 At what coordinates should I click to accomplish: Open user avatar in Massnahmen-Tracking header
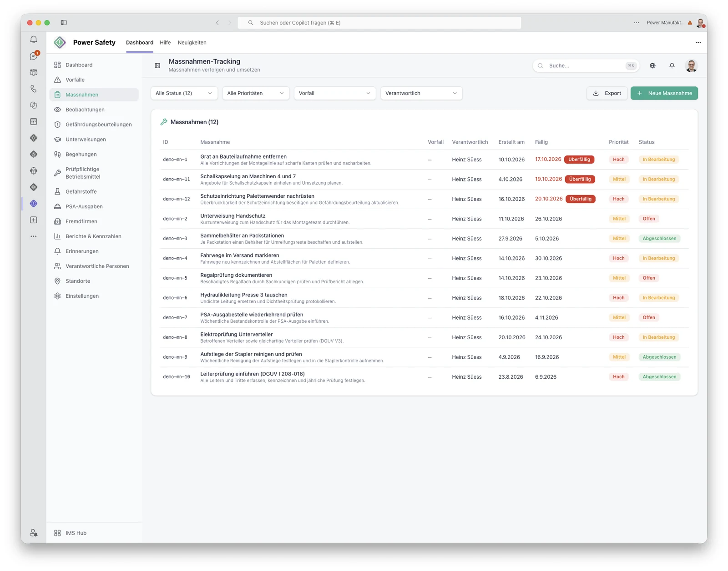pyautogui.click(x=691, y=65)
